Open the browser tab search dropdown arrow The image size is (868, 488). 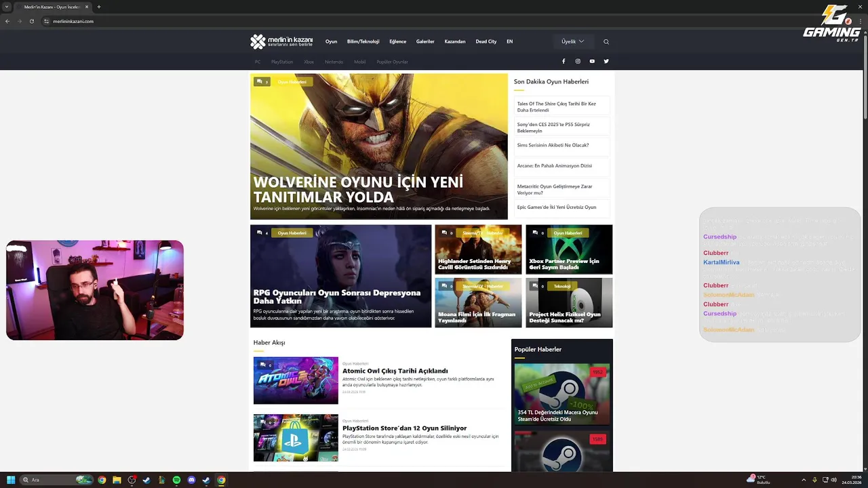[7, 7]
